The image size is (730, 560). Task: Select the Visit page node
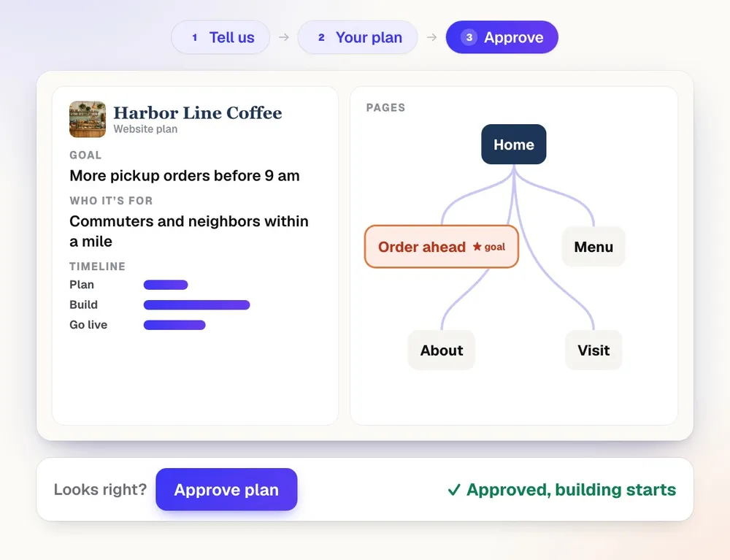(x=593, y=350)
